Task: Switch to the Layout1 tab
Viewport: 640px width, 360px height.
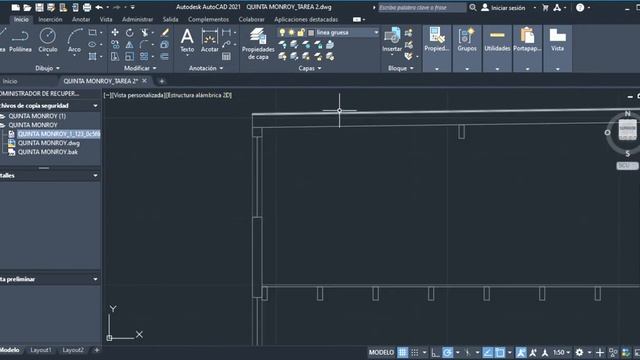Action: (x=41, y=350)
